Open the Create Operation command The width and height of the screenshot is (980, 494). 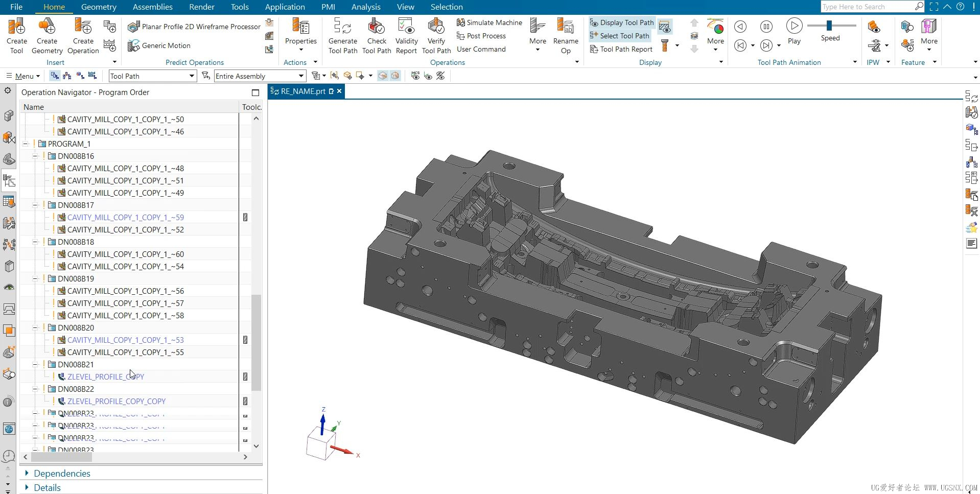83,36
